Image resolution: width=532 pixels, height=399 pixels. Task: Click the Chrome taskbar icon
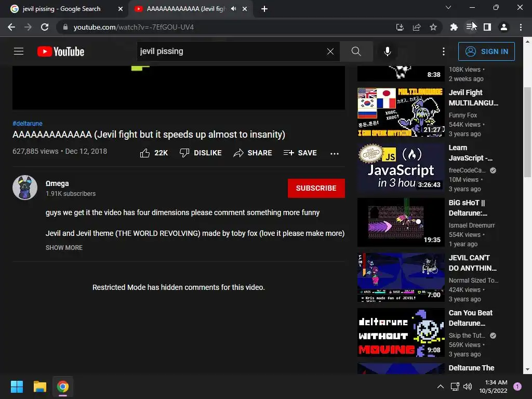[x=63, y=387]
